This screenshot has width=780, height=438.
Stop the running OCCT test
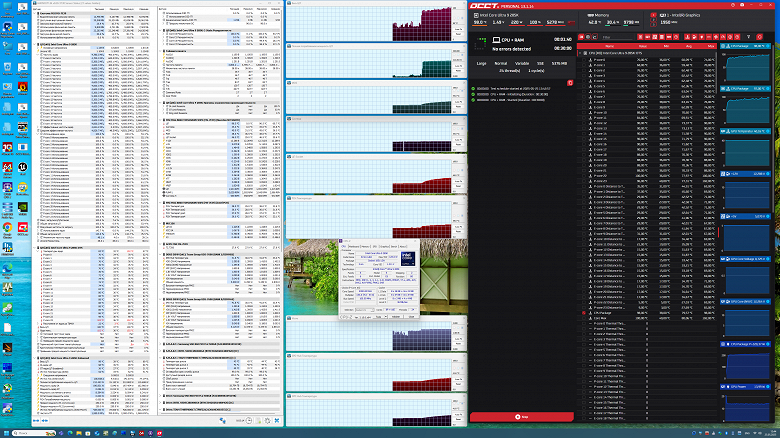(x=521, y=417)
